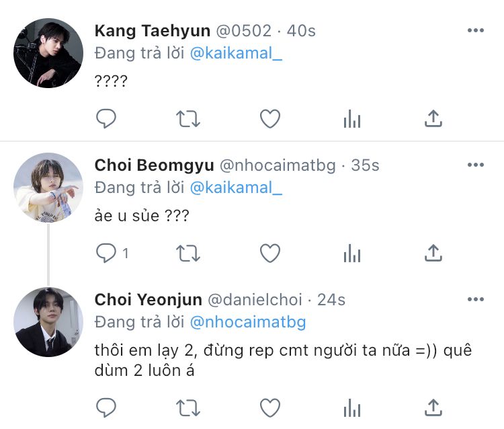Share Kang Taehyun's tweet

(433, 119)
